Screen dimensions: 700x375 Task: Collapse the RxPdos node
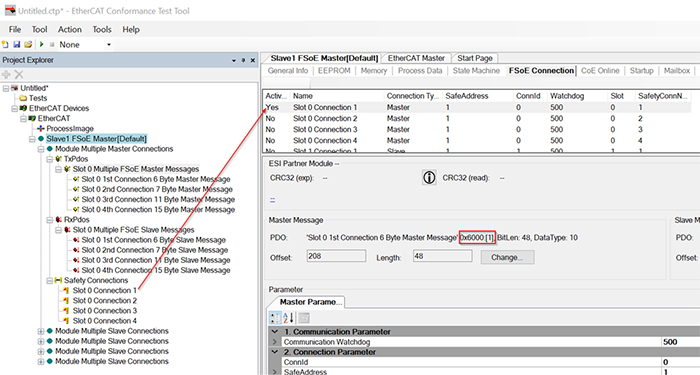coord(50,220)
